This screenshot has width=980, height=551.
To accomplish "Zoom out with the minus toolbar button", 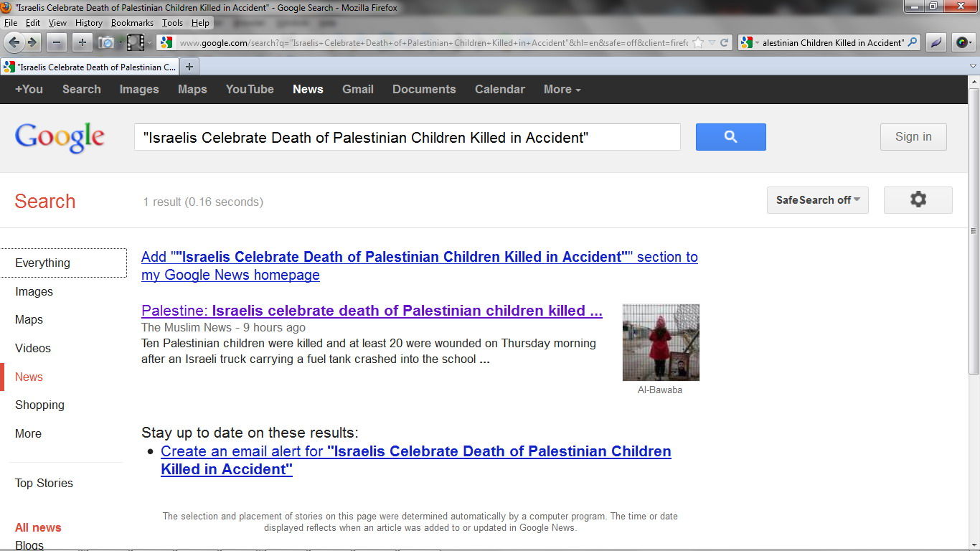I will coord(57,42).
